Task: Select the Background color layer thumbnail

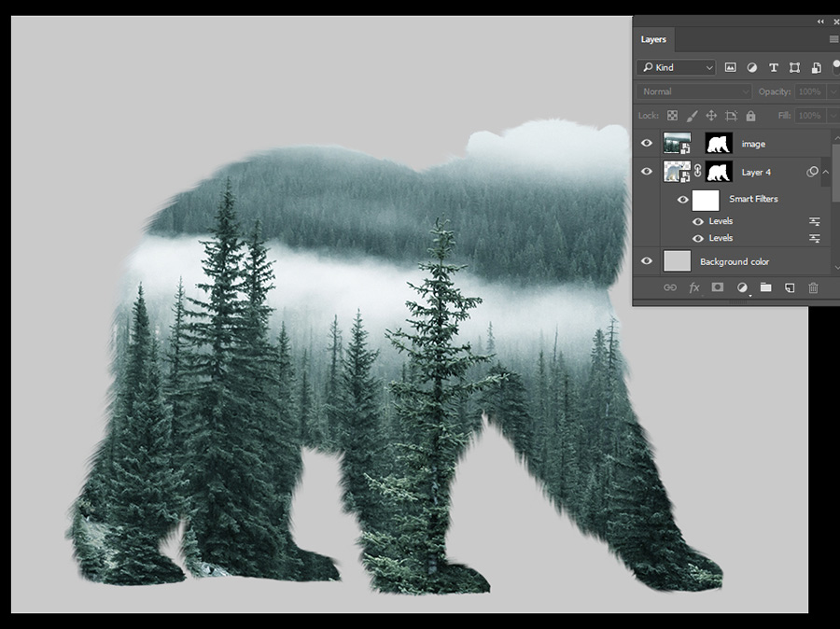Action: point(677,262)
